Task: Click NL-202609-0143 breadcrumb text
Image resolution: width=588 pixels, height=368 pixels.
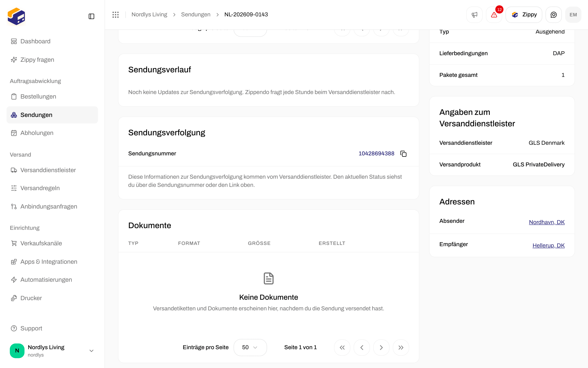Action: pos(246,15)
